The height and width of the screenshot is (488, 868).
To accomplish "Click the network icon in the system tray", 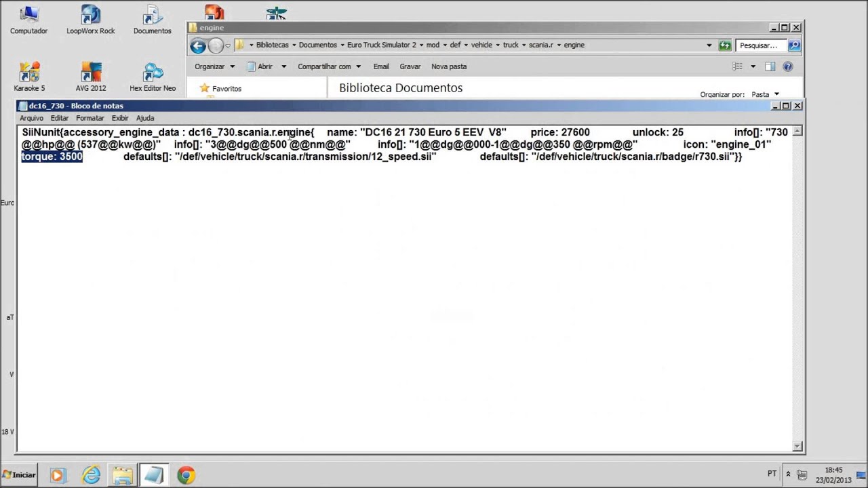I will tap(802, 474).
